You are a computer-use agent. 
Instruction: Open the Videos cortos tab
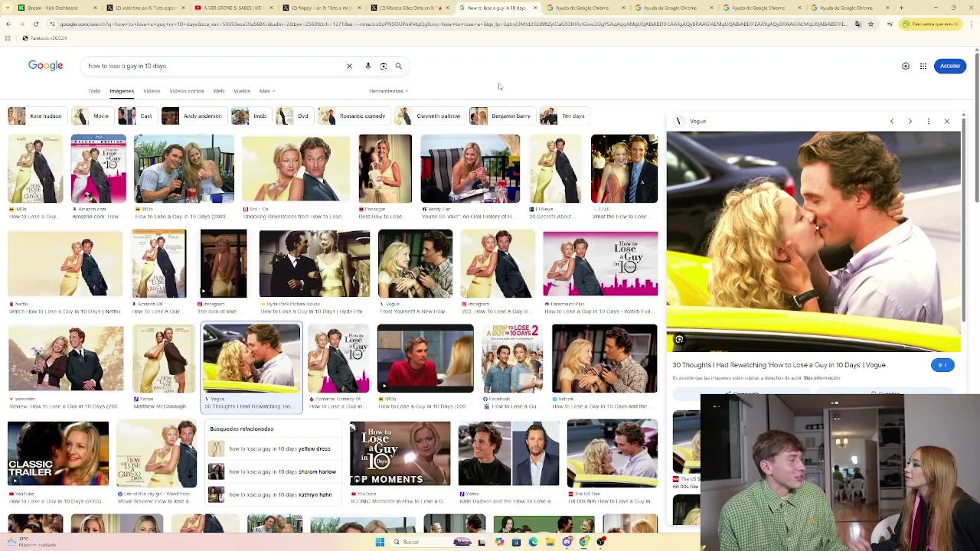[187, 91]
